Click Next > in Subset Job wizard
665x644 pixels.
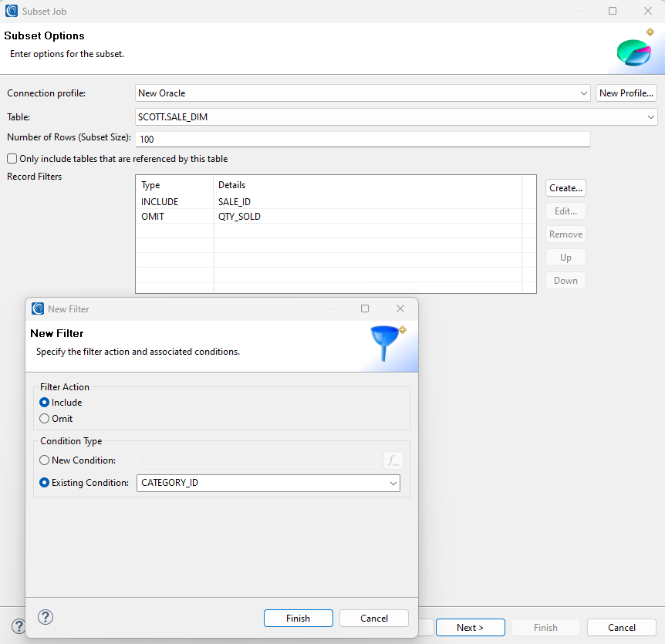click(x=471, y=628)
